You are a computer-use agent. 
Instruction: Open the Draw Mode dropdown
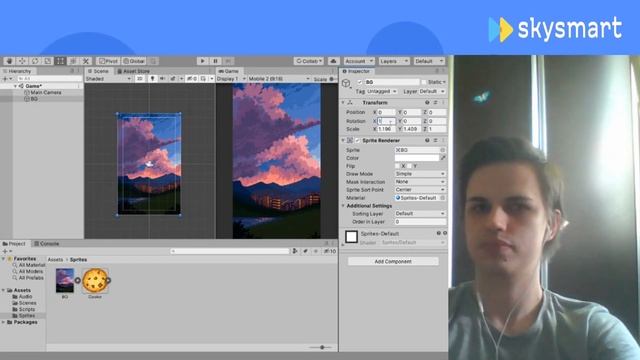click(420, 174)
